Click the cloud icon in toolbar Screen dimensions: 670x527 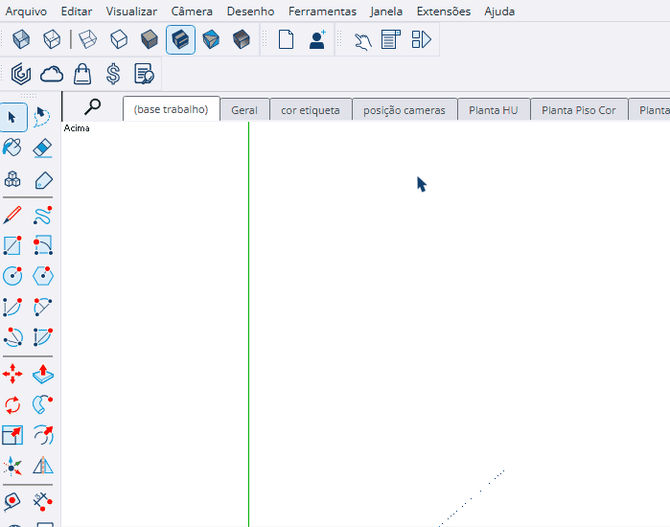click(51, 74)
